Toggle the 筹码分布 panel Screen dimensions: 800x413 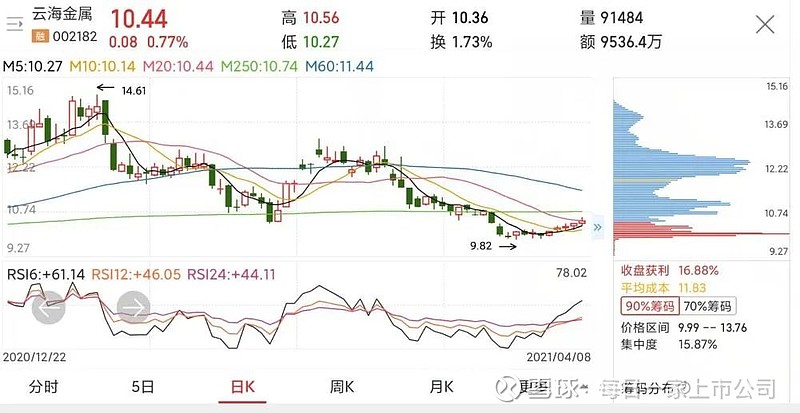pos(649,387)
